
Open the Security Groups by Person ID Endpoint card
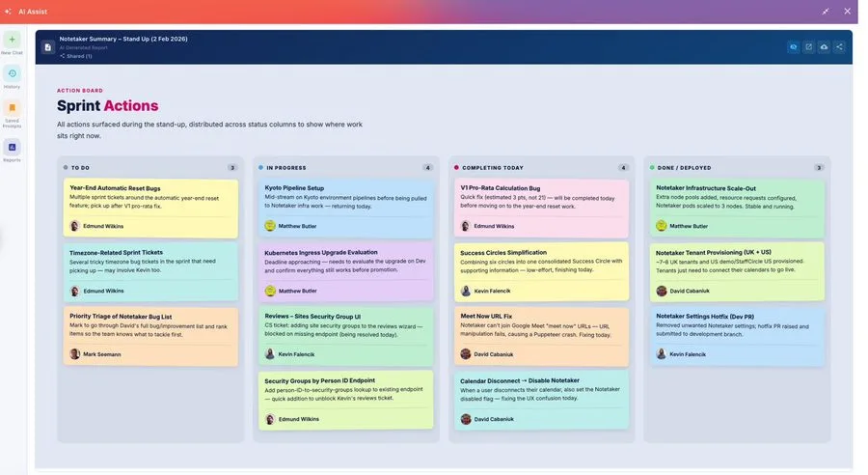click(x=346, y=400)
